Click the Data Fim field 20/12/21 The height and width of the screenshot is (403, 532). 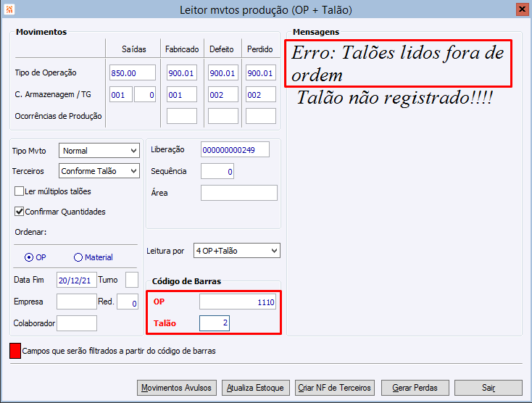[77, 280]
